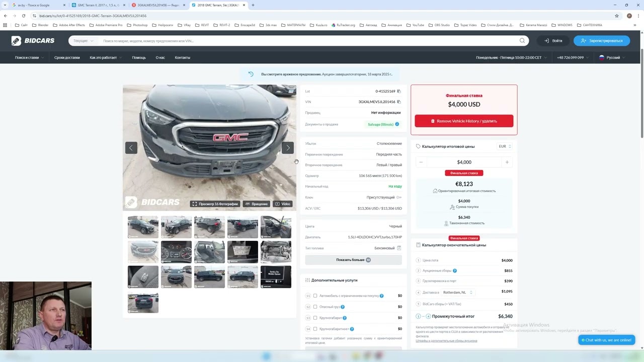Expand the Как это работает menu
The height and width of the screenshot is (362, 644).
pyautogui.click(x=106, y=58)
